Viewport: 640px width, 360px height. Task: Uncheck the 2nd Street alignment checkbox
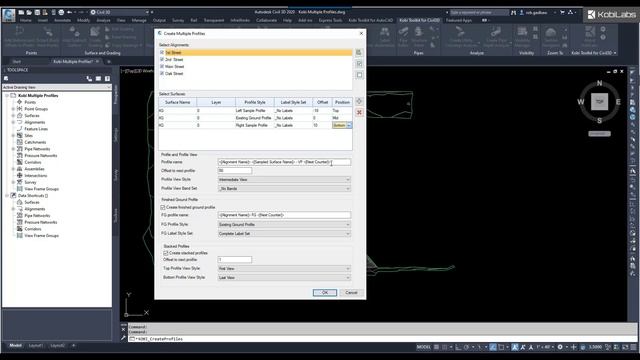162,59
